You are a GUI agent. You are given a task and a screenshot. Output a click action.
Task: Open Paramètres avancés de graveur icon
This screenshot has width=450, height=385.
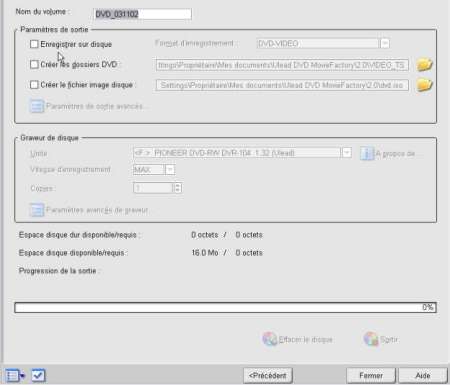point(36,210)
